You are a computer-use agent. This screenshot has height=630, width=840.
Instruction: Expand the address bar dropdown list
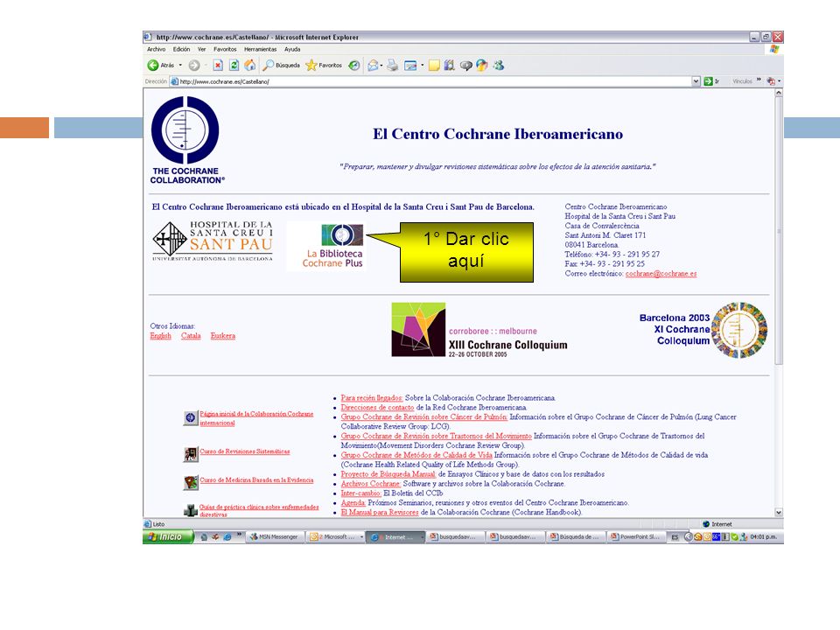pos(696,81)
